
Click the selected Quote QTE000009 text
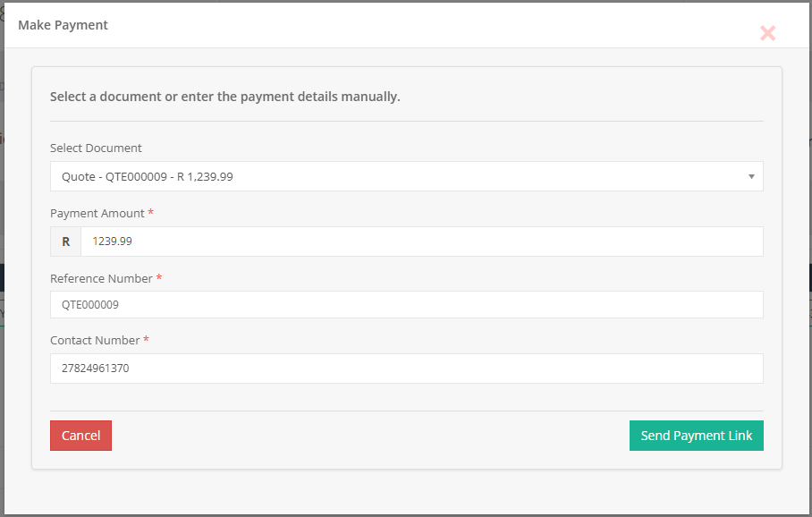148,177
